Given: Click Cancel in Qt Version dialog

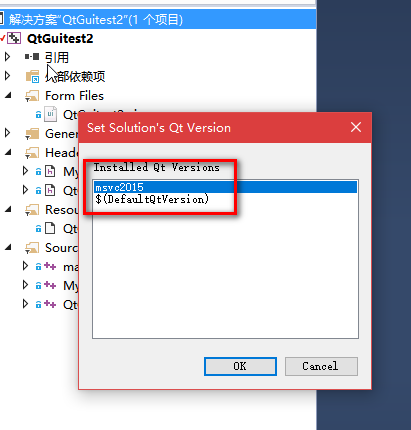Looking at the screenshot, I should [x=321, y=366].
